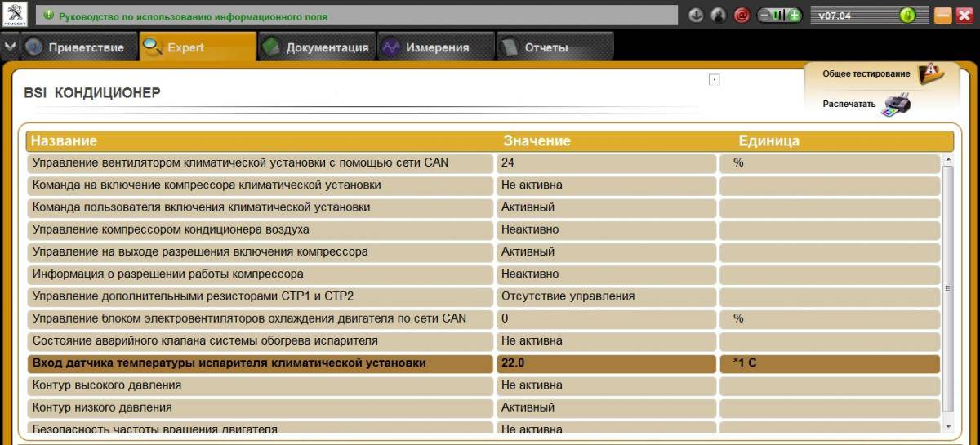Click the scrollbar down arrow in parameter list
This screenshot has height=445, width=980.
[948, 426]
